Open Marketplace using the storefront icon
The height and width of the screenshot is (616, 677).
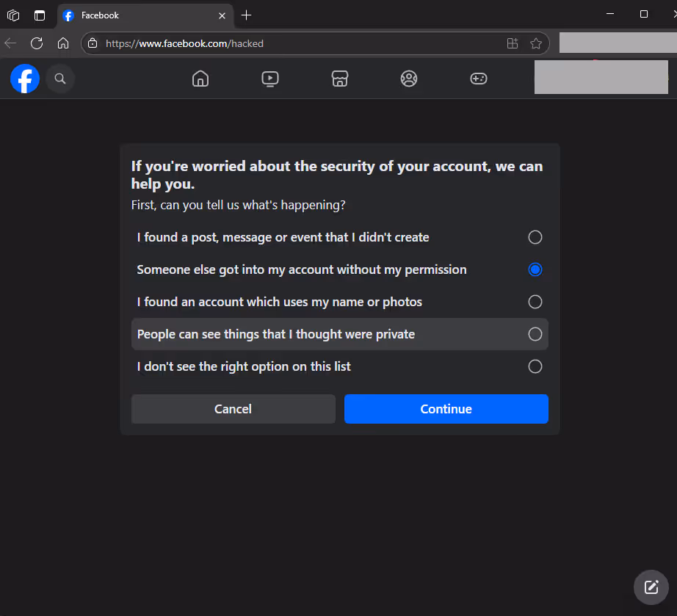[x=339, y=79]
